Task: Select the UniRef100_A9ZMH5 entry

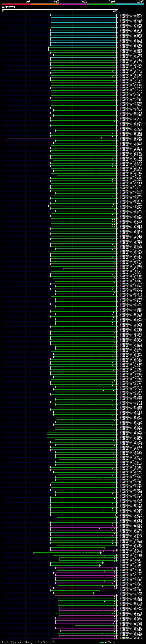Action: click(131, 140)
